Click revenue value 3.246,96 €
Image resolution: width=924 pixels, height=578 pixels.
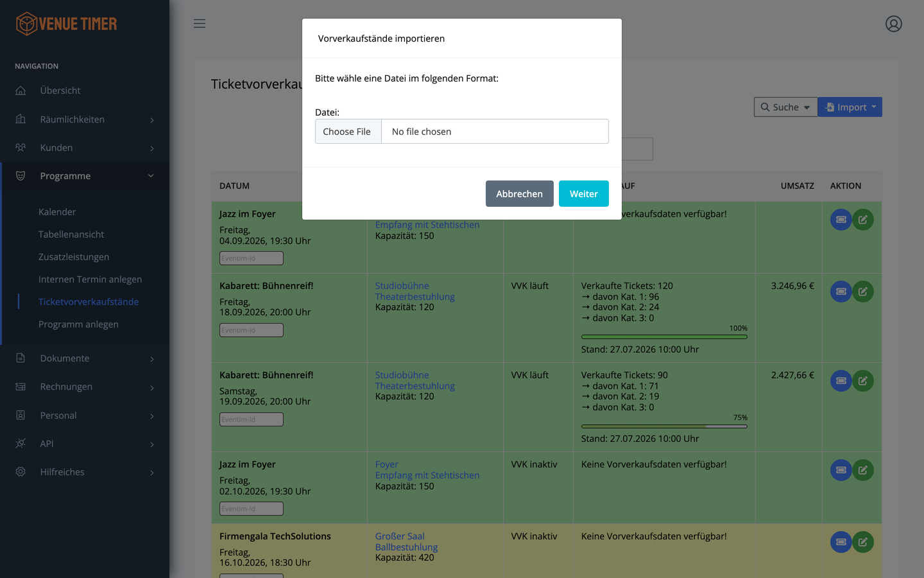(x=792, y=286)
